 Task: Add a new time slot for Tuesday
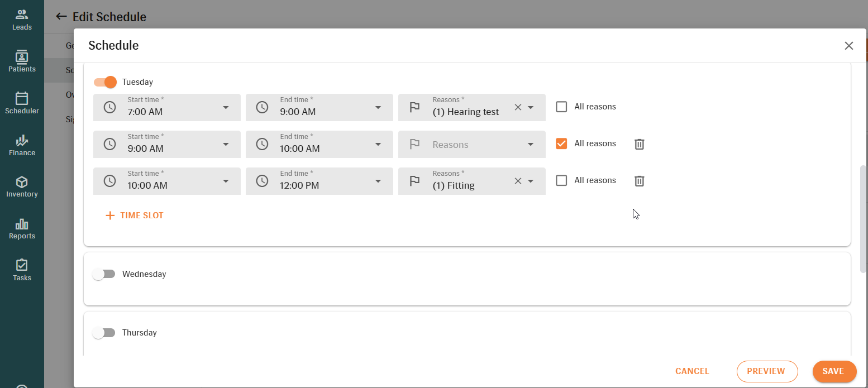coord(135,215)
